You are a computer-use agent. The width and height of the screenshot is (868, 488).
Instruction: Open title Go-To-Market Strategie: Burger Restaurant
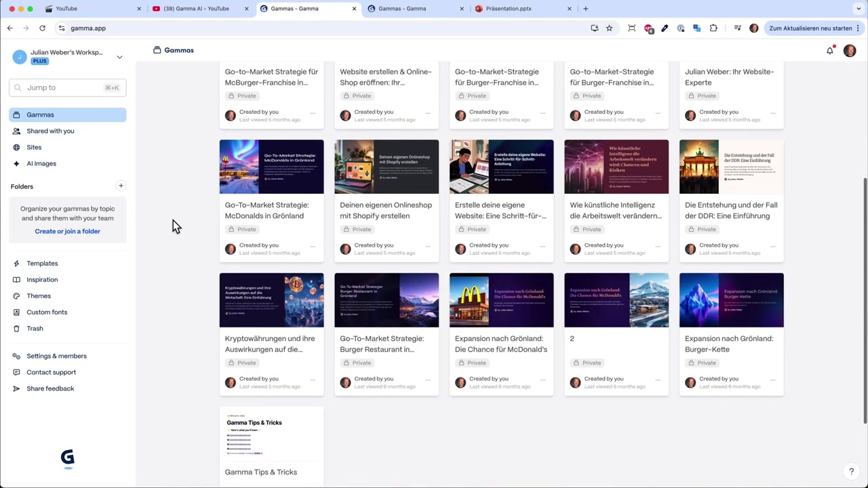tap(381, 344)
